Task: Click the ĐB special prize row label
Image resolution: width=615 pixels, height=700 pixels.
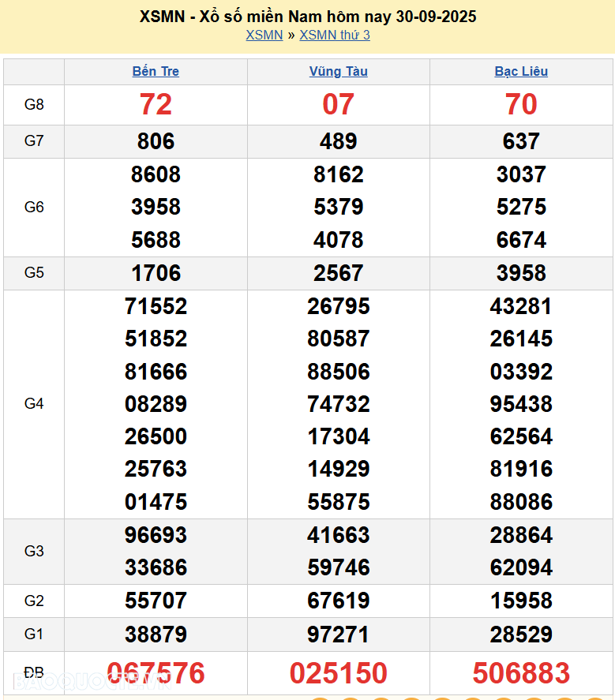Action: coord(34,673)
